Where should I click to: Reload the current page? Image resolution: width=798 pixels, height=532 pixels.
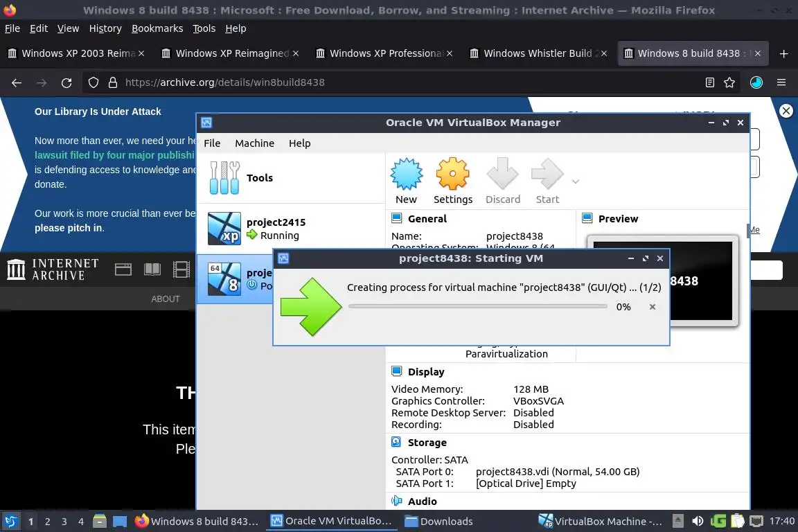tap(66, 82)
